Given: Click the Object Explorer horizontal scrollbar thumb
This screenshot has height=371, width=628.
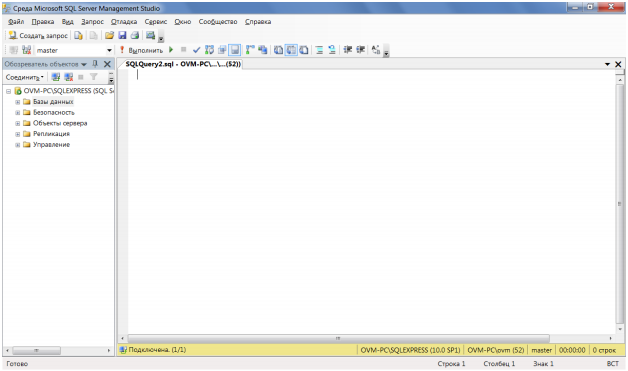Looking at the screenshot, I should click(36, 351).
